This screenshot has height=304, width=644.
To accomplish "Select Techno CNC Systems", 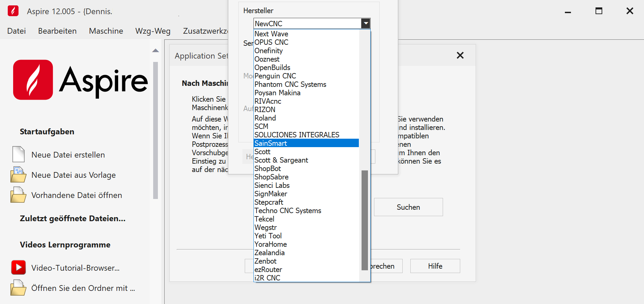I will point(306,210).
